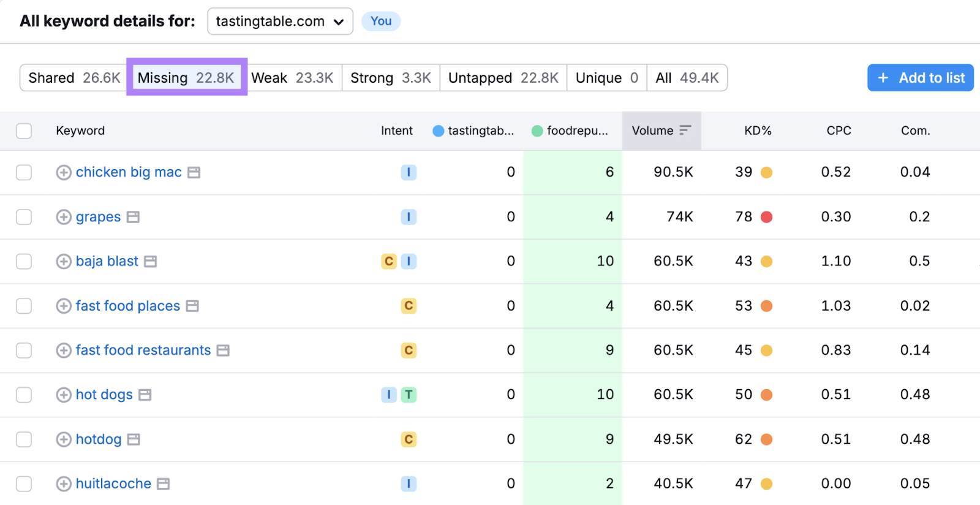Open SERP snapshot icon next to fast food places
The height and width of the screenshot is (505, 980).
click(x=192, y=306)
